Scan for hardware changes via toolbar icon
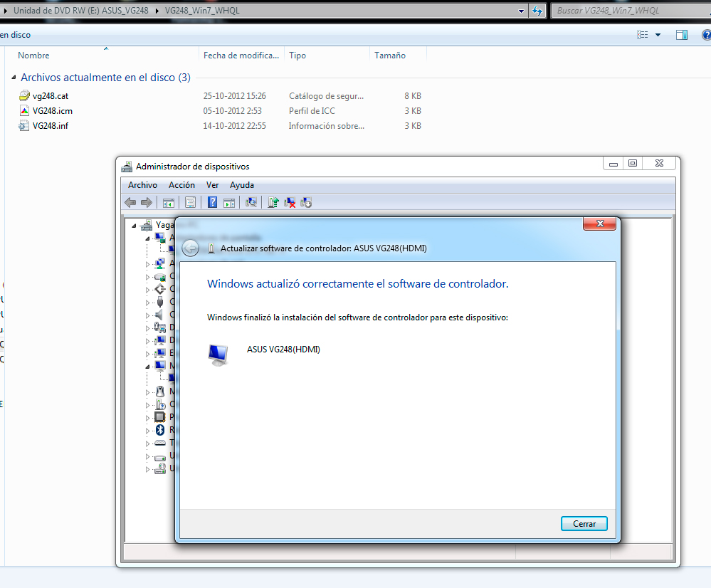The width and height of the screenshot is (711, 588). pos(251,202)
